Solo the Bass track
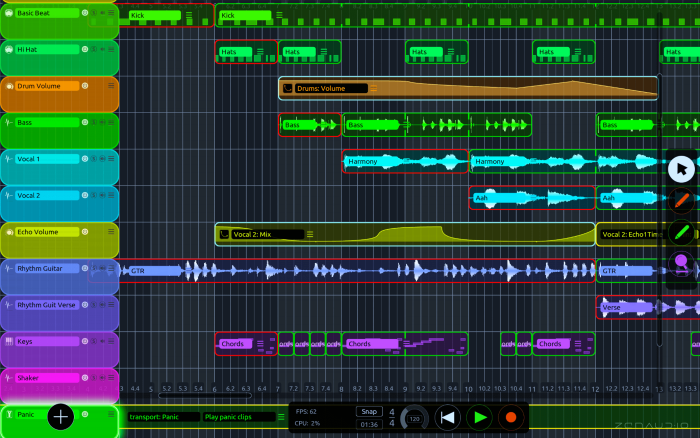 point(94,122)
